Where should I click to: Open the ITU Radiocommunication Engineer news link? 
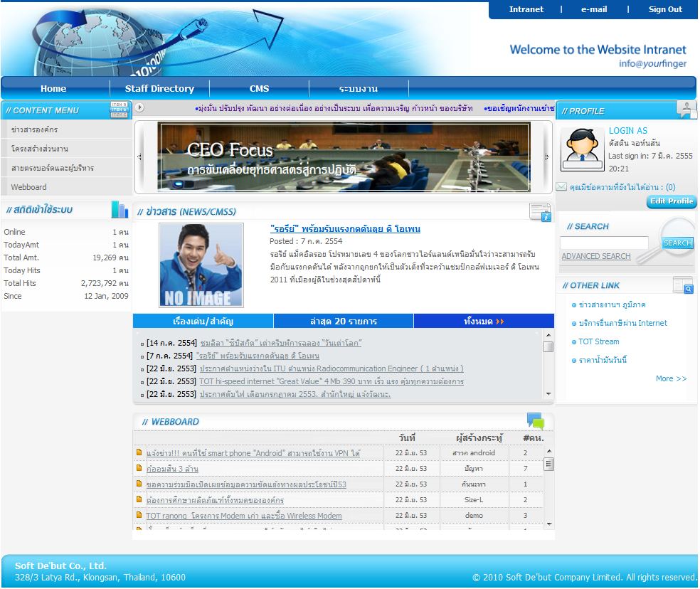332,368
